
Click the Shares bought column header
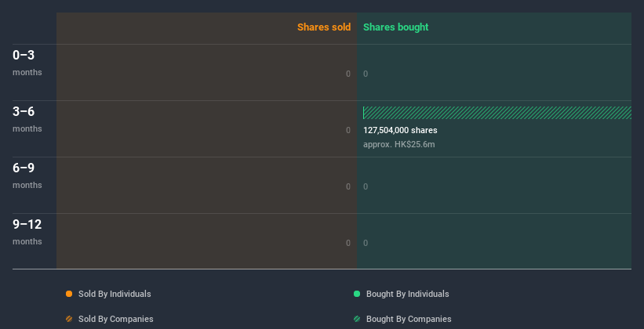396,27
